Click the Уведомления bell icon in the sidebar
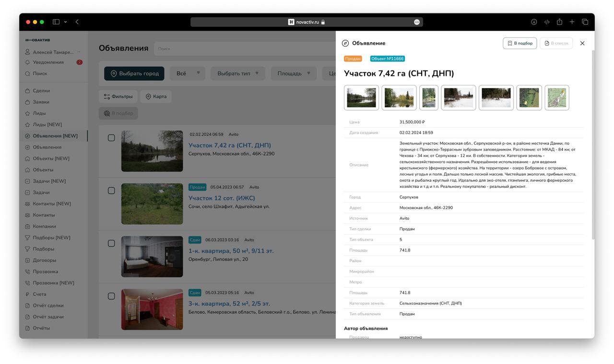Image resolution: width=614 pixels, height=364 pixels. click(27, 62)
